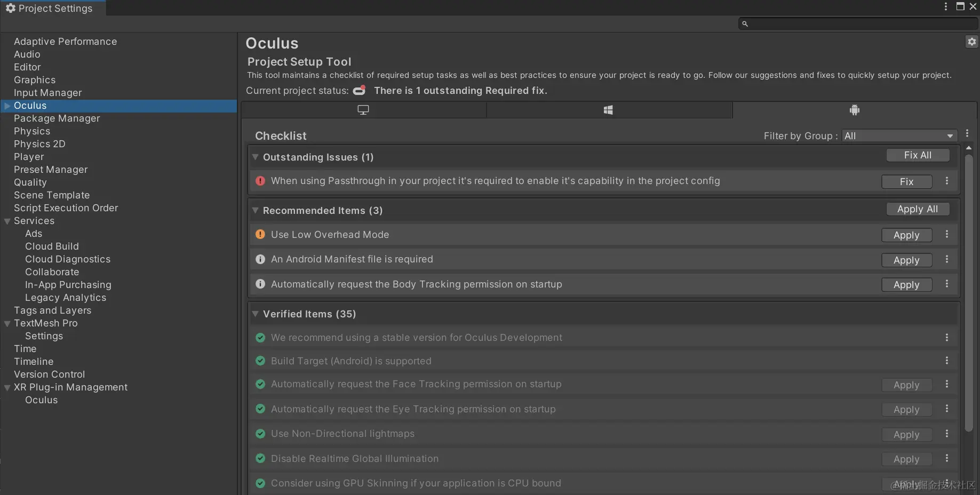Collapse the Outstanding Issues section
Viewport: 980px width, 495px height.
tap(256, 157)
